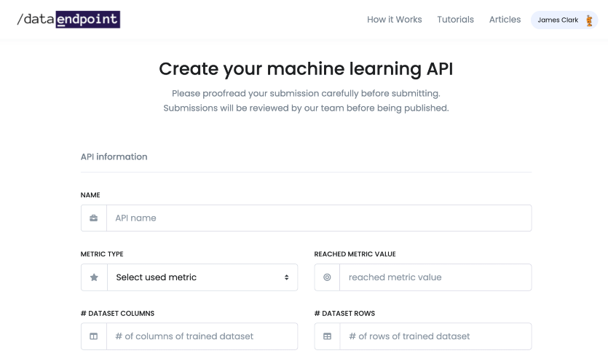Open the James Clark user menu

tap(564, 20)
